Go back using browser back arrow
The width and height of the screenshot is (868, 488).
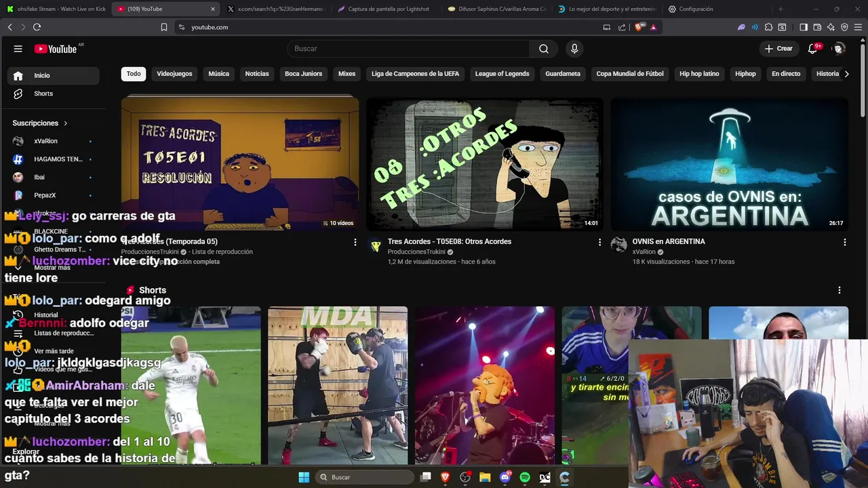click(x=10, y=27)
